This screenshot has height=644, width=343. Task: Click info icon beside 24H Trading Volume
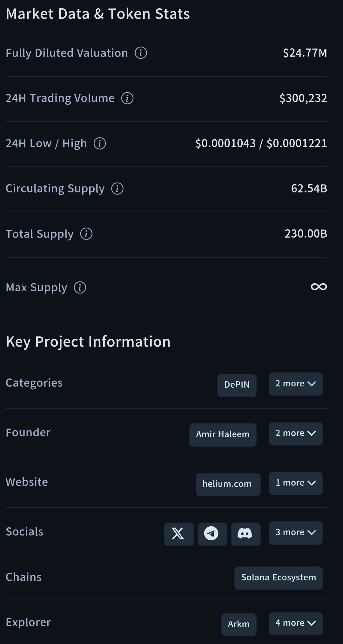pyautogui.click(x=127, y=98)
